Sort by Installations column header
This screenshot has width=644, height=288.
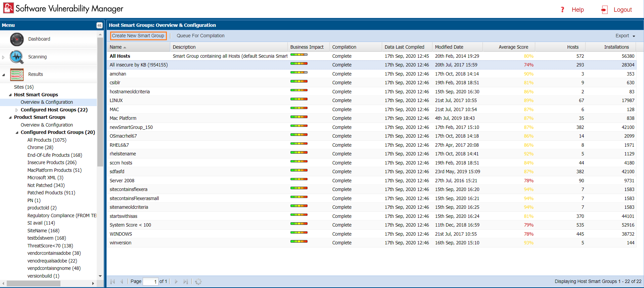[611, 47]
